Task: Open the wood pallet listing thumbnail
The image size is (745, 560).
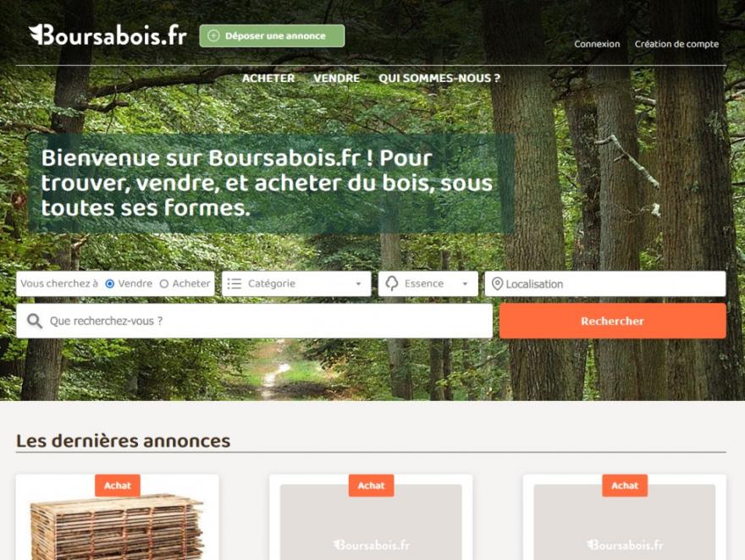Action: coord(118,527)
